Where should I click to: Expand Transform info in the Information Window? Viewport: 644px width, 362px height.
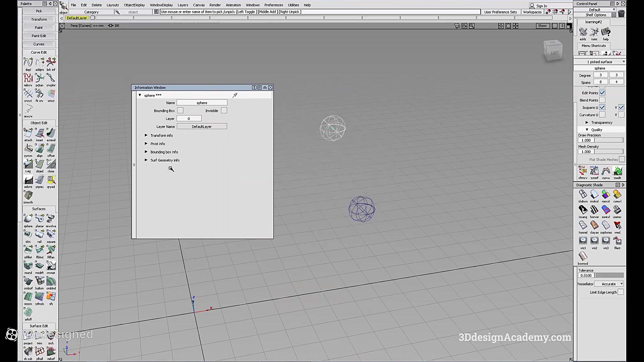click(146, 135)
